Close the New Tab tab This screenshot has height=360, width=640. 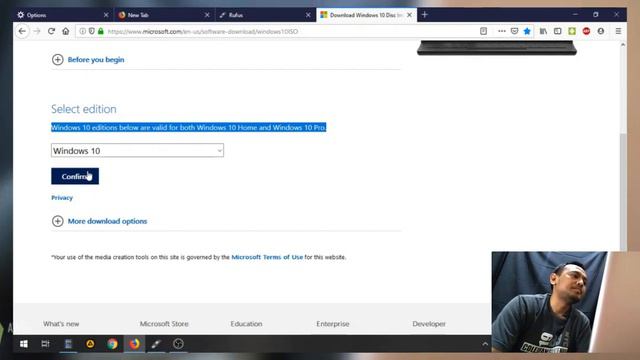[207, 15]
